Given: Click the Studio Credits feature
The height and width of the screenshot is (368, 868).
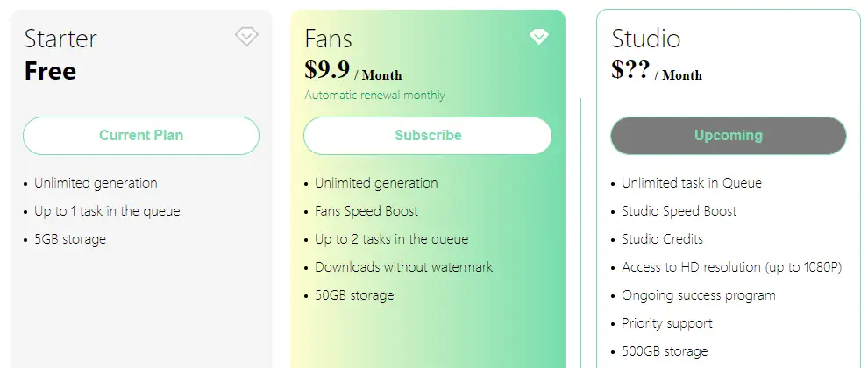Looking at the screenshot, I should (x=663, y=239).
